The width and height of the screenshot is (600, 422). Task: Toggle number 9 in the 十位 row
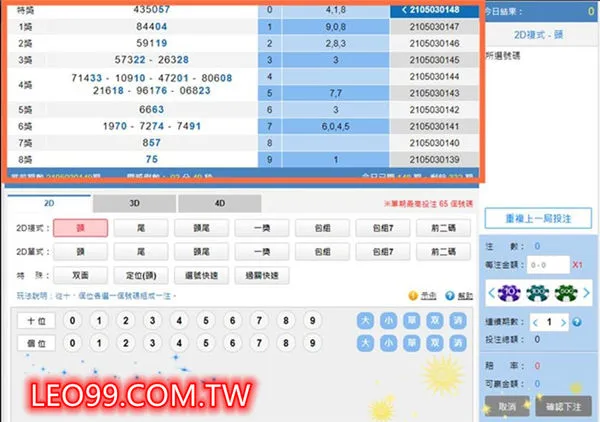click(313, 321)
